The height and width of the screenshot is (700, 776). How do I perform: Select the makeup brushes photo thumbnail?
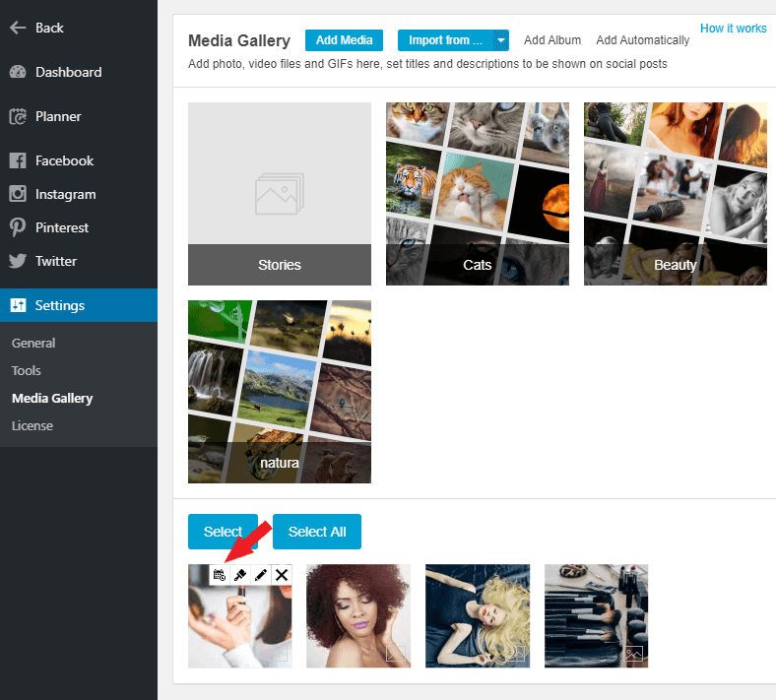597,616
